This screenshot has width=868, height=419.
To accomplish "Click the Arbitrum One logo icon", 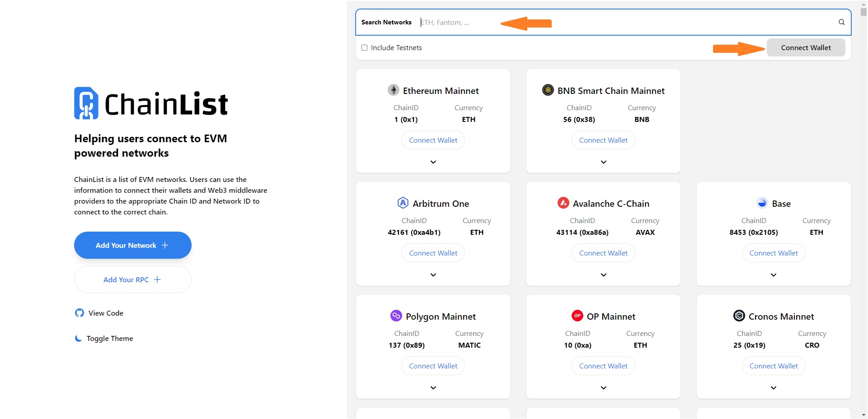I will pos(403,203).
